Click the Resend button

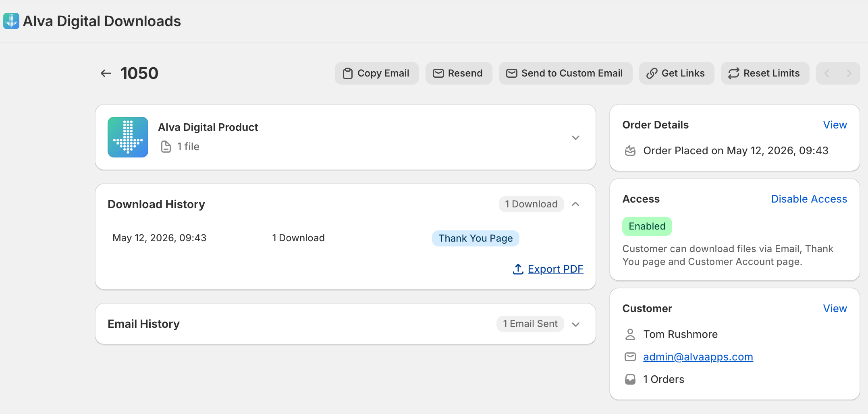[x=459, y=73]
